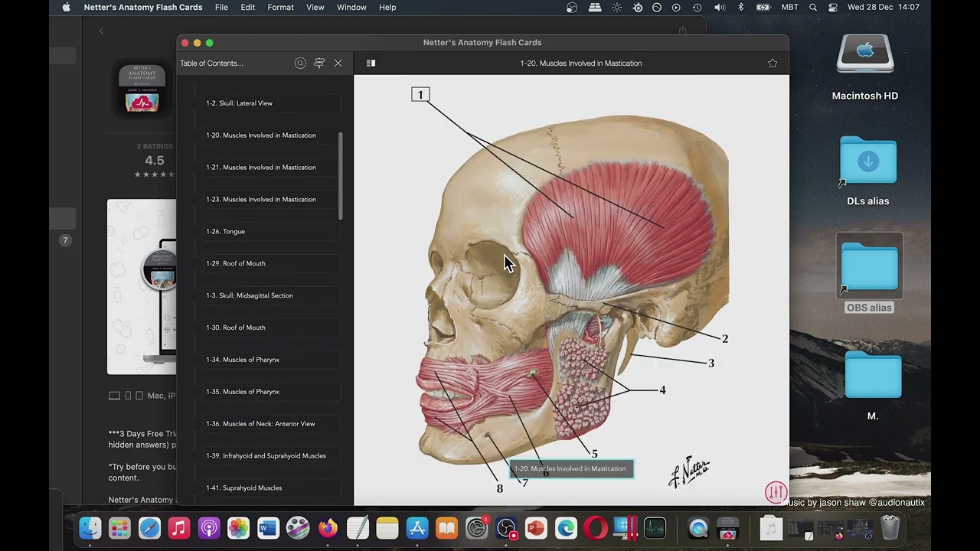The image size is (980, 551).
Task: Click the brightness sun icon in menu bar
Action: [x=617, y=8]
